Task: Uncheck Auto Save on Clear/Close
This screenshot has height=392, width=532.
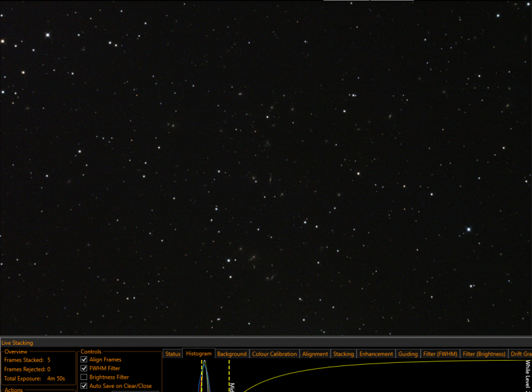Action: pyautogui.click(x=84, y=386)
